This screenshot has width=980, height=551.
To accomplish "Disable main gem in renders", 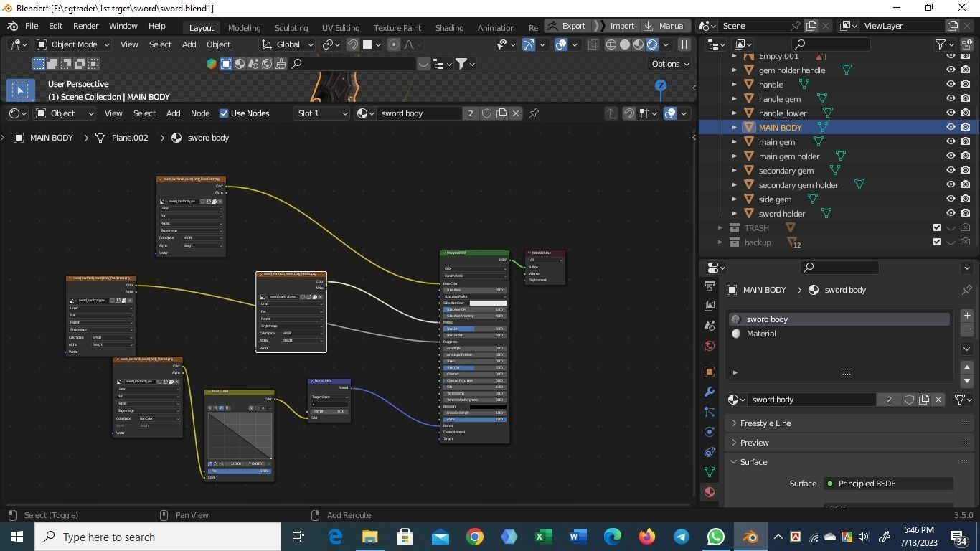I will click(966, 142).
